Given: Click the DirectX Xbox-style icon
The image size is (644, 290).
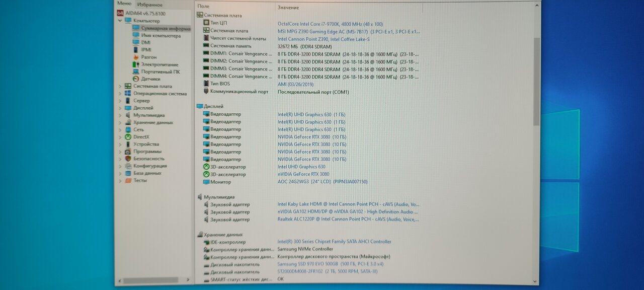Looking at the screenshot, I should coord(128,137).
